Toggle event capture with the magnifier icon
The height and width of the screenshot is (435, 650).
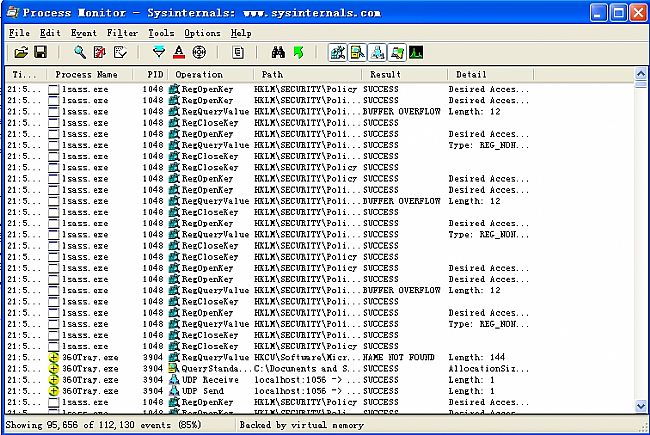(x=80, y=53)
